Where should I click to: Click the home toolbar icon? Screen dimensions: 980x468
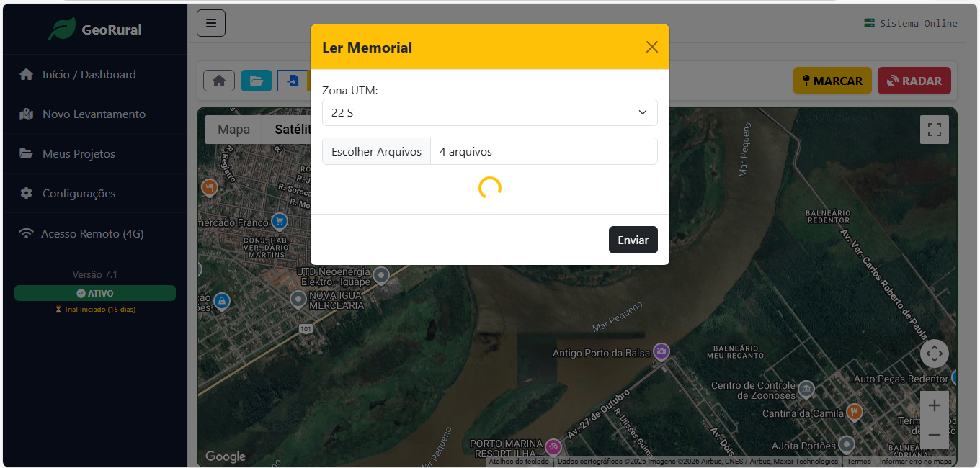point(219,81)
